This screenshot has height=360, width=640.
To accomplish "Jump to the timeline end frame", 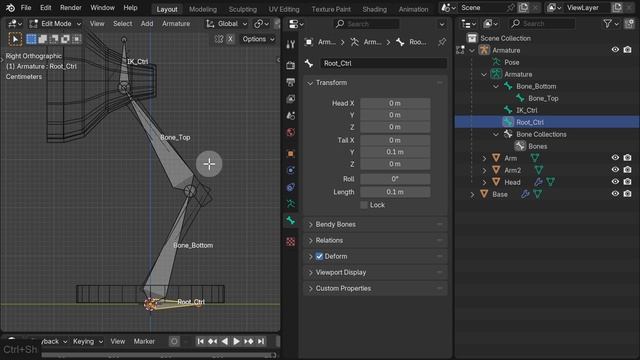I will click(x=261, y=341).
